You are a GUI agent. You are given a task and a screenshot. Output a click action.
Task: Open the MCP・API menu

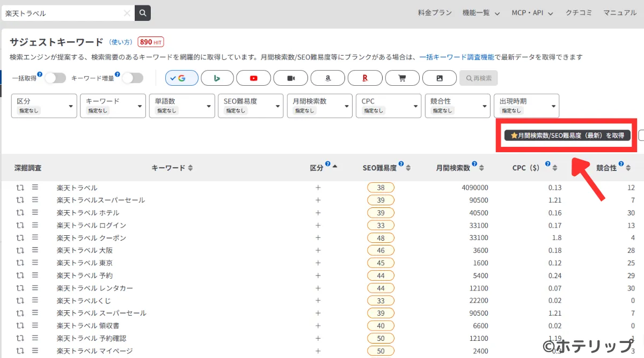pyautogui.click(x=532, y=13)
